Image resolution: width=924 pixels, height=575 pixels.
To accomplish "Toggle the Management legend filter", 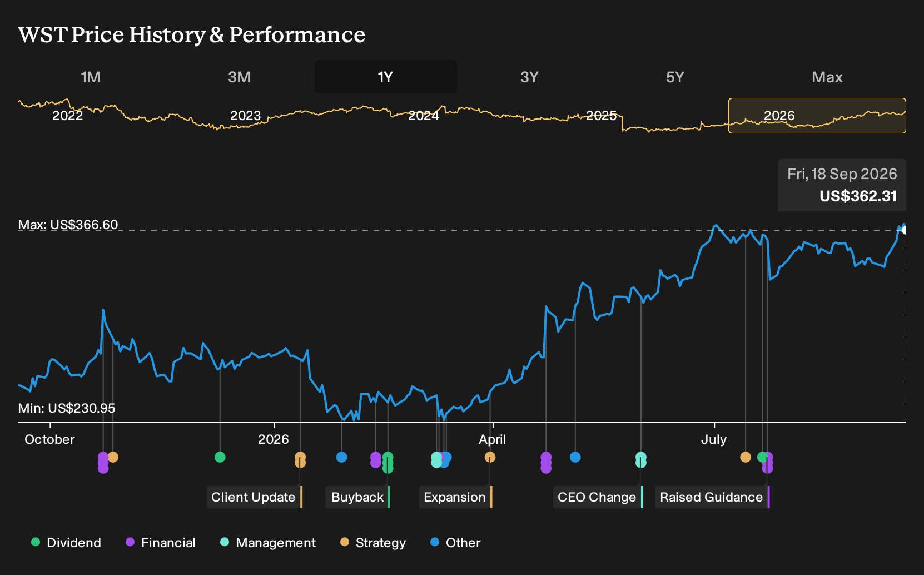I will click(x=268, y=542).
